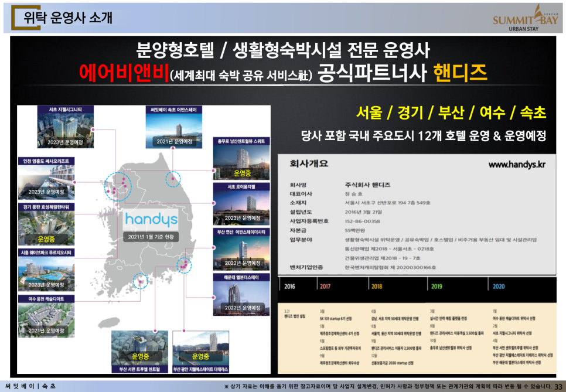Click the square bracket icon beside 위탁 운영사 소개

pyautogui.click(x=16, y=18)
